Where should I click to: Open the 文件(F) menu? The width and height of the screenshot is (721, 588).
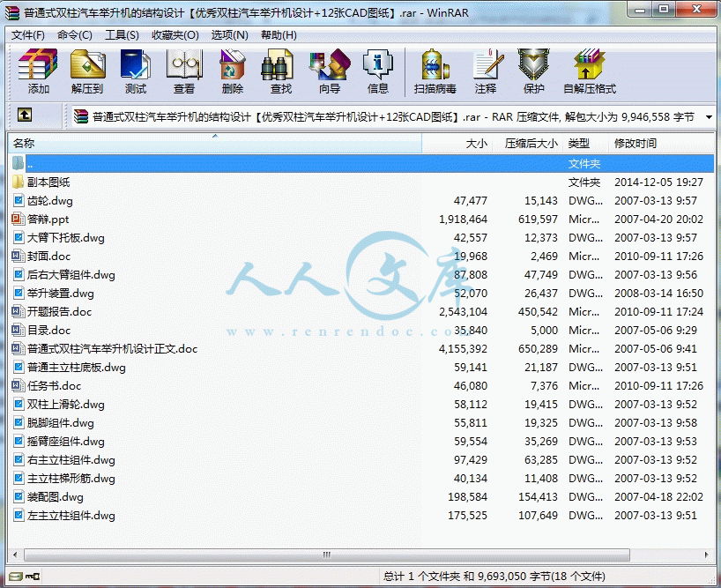coord(27,35)
